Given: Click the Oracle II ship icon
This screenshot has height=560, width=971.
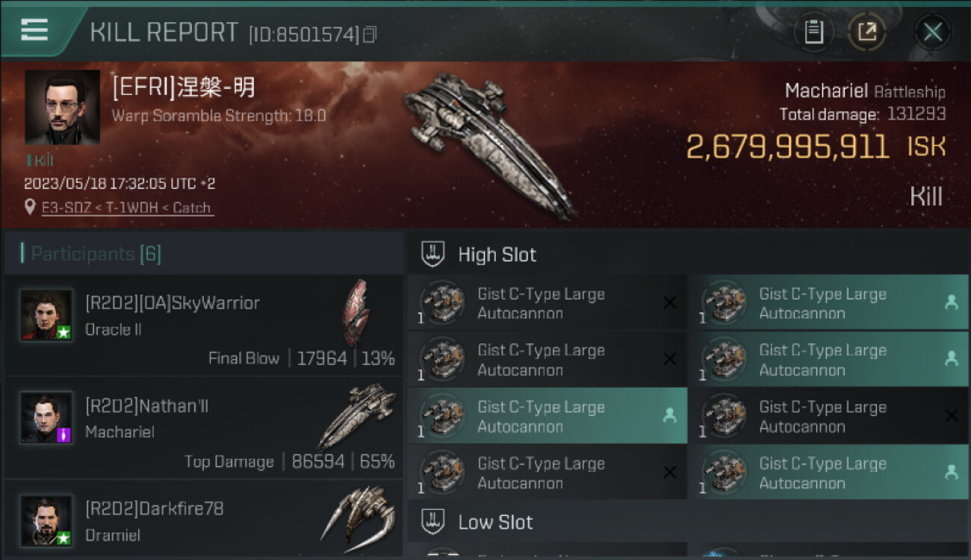Looking at the screenshot, I should pos(356,312).
